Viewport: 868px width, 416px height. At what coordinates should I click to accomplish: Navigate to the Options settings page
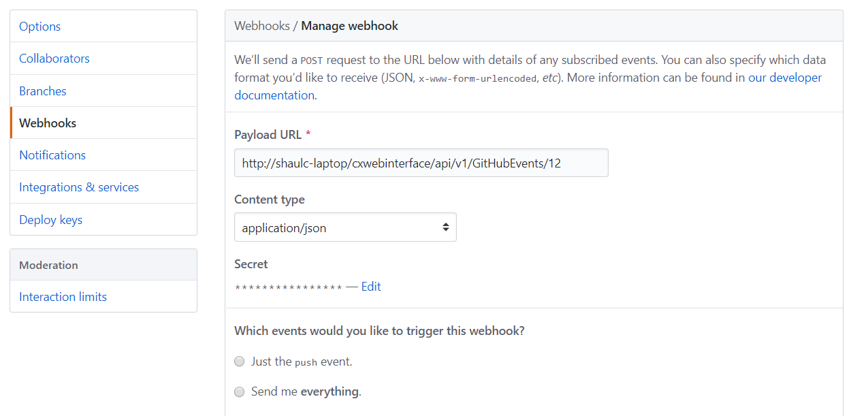point(39,26)
